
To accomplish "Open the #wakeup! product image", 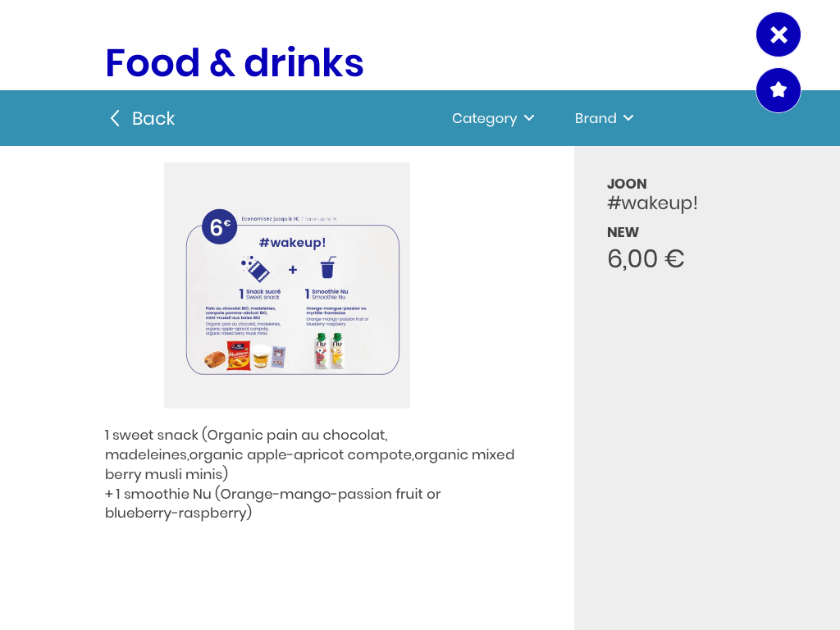I will [287, 285].
